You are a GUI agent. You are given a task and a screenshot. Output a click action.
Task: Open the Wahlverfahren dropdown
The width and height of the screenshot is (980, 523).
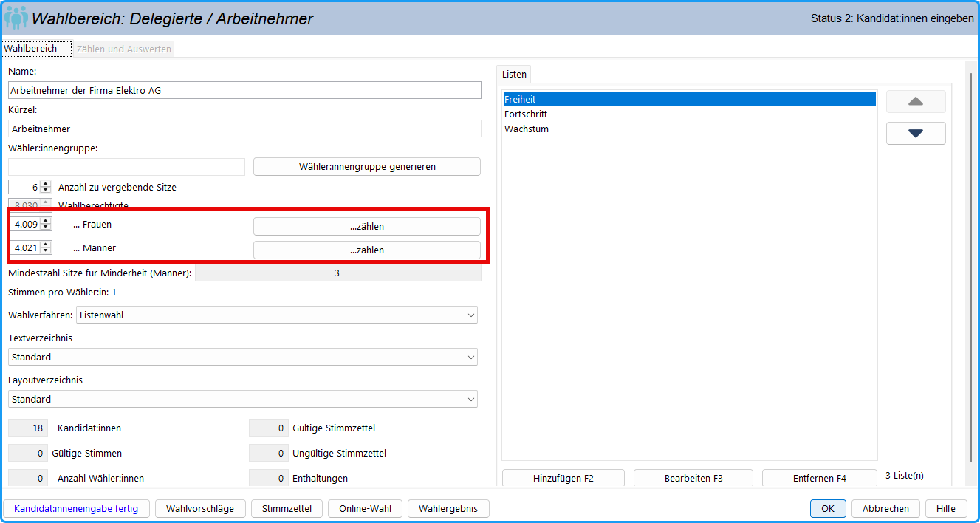(277, 315)
